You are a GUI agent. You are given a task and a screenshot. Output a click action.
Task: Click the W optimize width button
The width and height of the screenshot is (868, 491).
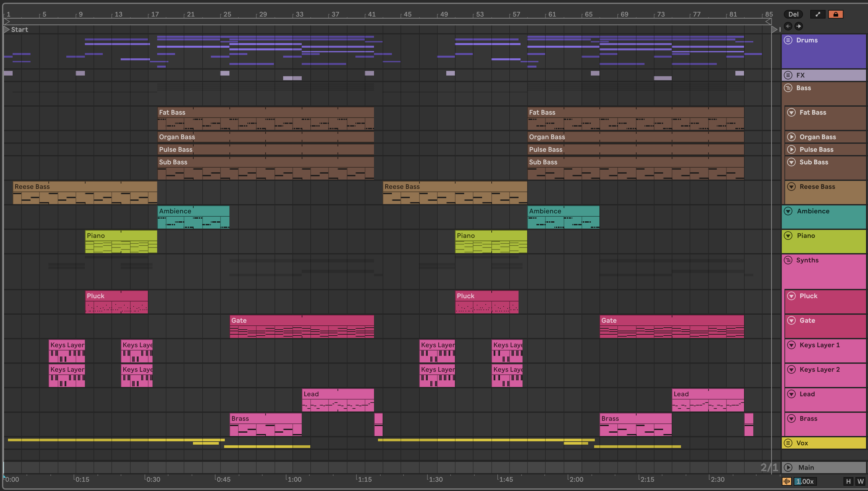click(x=861, y=481)
